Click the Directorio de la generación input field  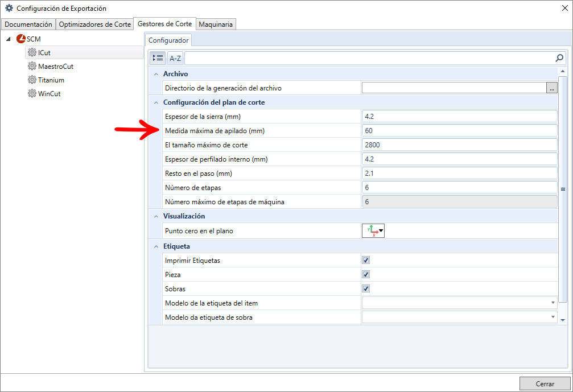tap(454, 88)
